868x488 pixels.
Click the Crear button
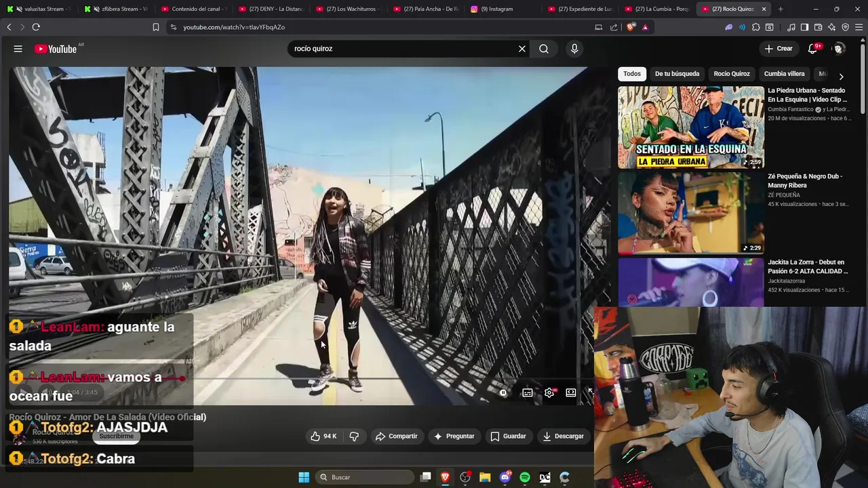click(778, 49)
